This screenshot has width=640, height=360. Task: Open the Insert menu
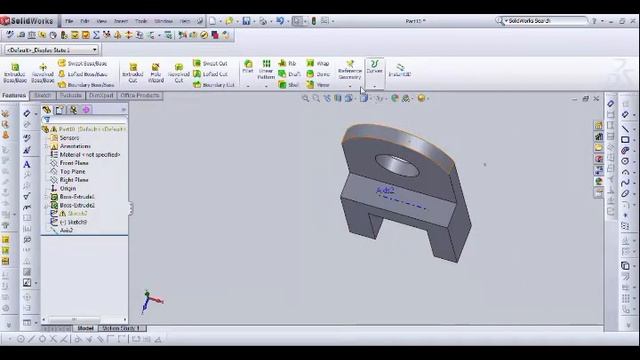[x=121, y=21]
